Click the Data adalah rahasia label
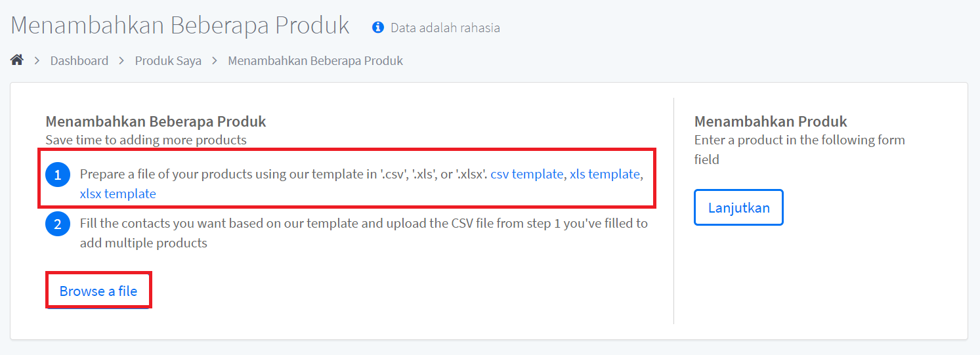This screenshot has height=355, width=980. pos(445,28)
